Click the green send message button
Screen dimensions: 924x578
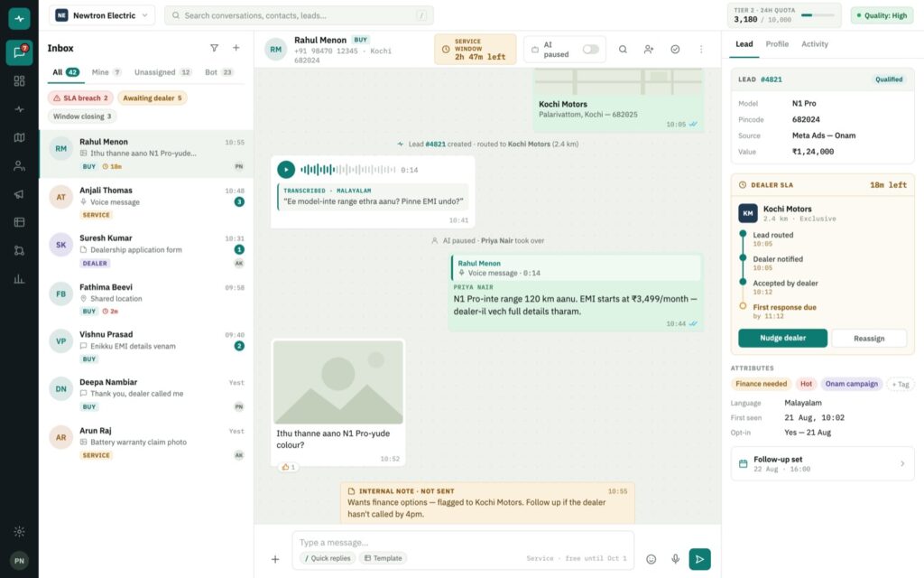(x=699, y=559)
